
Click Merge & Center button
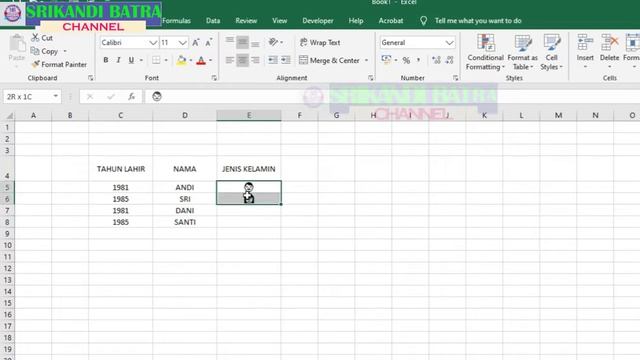click(329, 60)
